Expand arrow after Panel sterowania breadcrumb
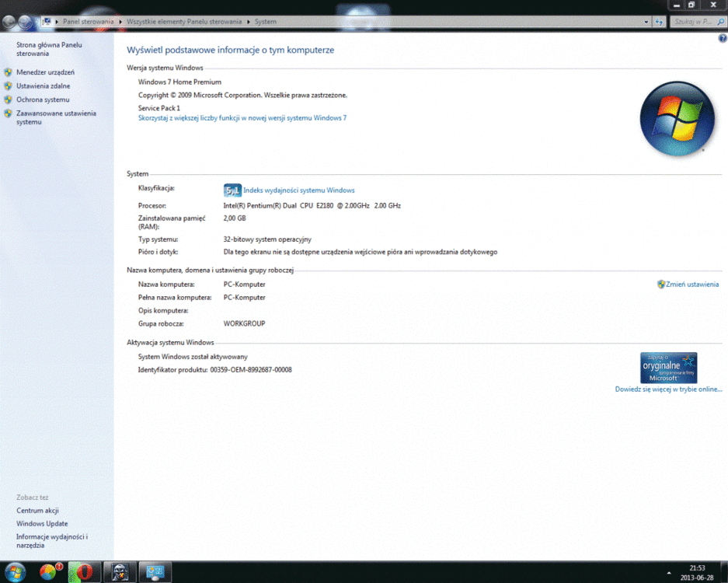 120,22
